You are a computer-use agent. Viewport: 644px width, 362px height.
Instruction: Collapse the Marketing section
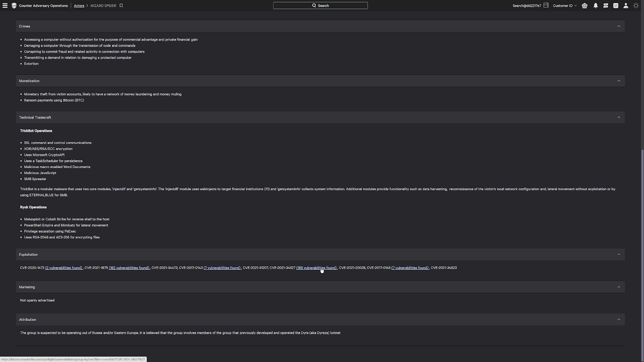(x=619, y=287)
